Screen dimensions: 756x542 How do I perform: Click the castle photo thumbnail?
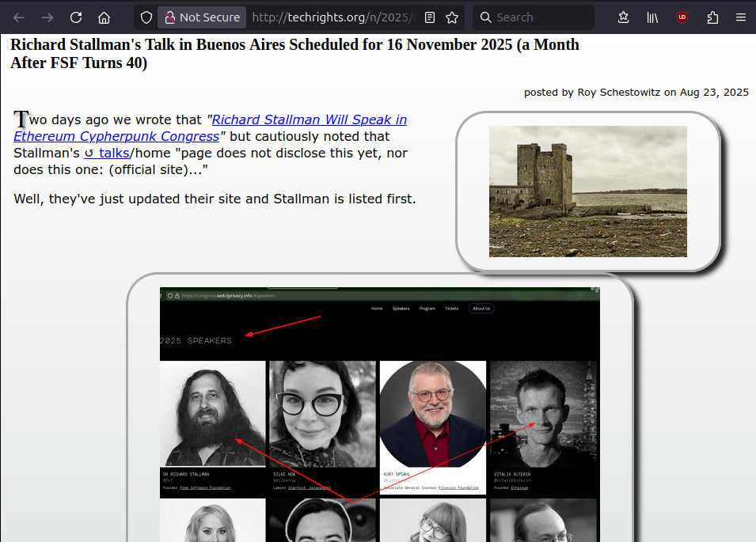point(587,191)
